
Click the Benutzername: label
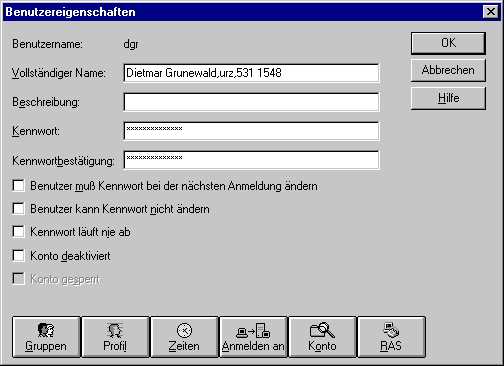point(47,44)
